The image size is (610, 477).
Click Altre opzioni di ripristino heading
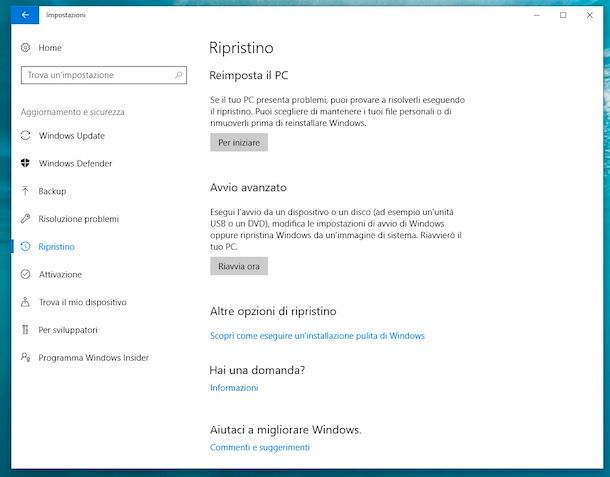pos(273,311)
